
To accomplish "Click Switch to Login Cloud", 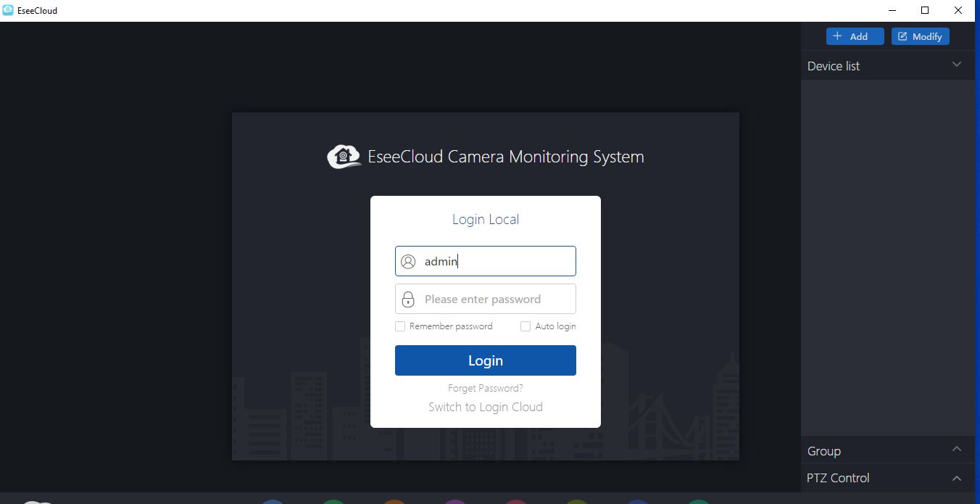I will [486, 407].
